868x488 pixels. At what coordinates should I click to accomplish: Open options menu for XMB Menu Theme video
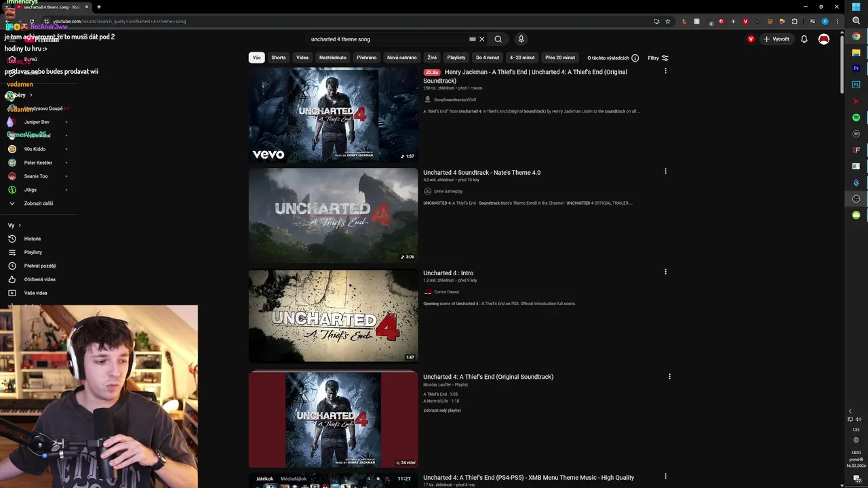[x=665, y=476]
